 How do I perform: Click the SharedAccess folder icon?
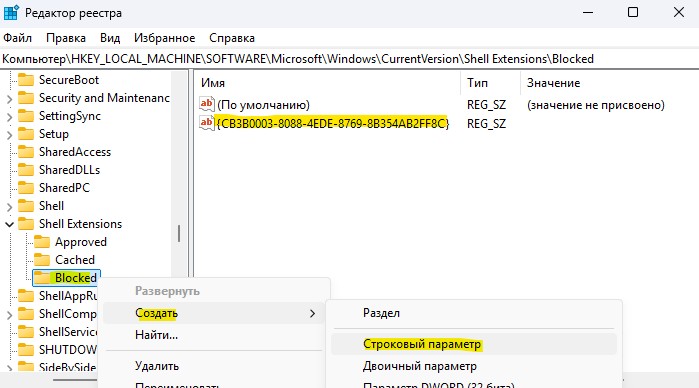(x=26, y=152)
